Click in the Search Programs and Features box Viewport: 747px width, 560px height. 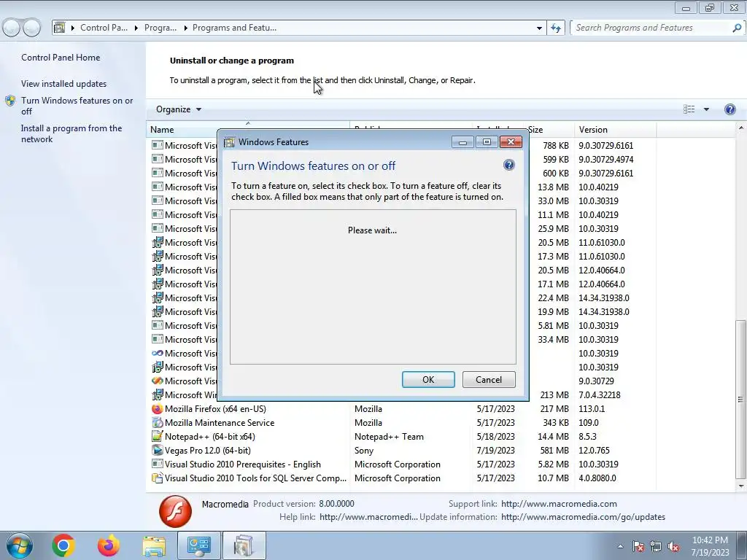click(650, 28)
